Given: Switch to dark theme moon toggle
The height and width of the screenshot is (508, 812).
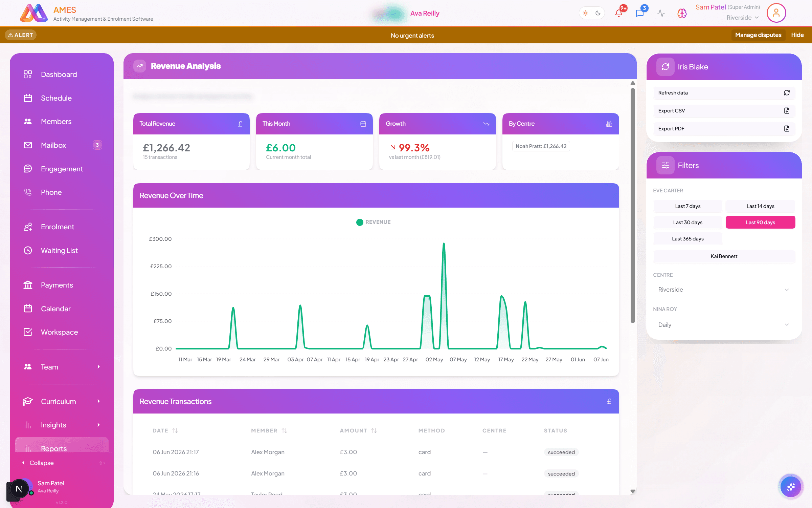Looking at the screenshot, I should coord(598,13).
